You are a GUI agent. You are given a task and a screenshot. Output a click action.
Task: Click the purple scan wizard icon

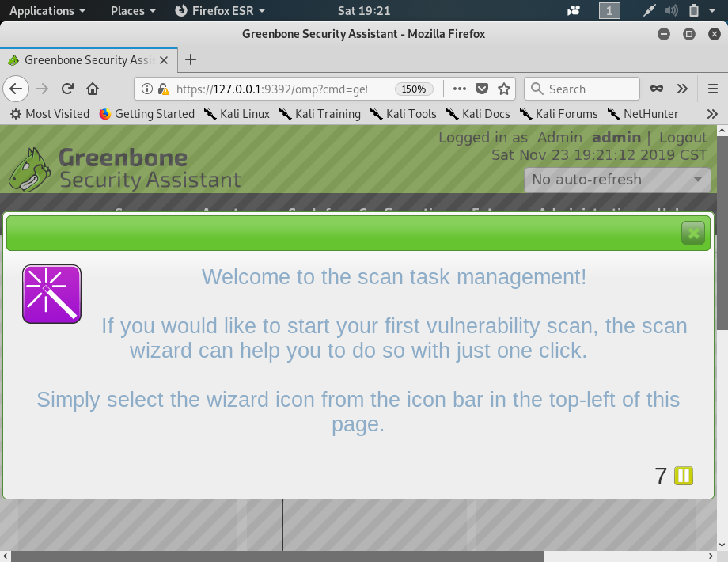click(x=51, y=294)
